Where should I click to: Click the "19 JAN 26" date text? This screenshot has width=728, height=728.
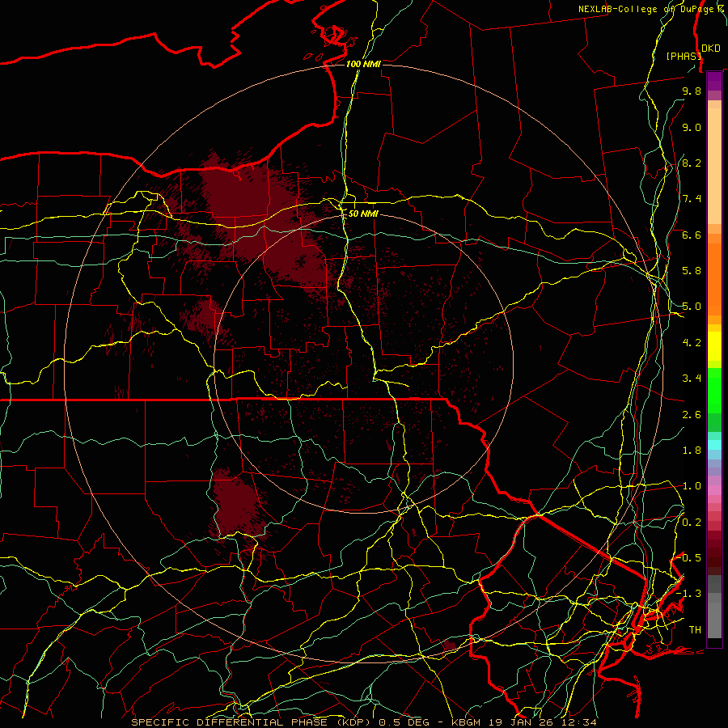523,722
